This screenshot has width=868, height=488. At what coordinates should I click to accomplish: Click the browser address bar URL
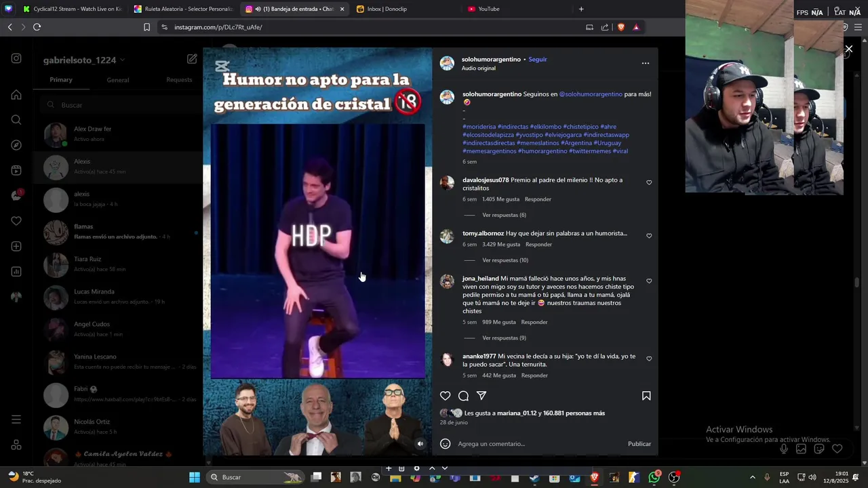coord(218,27)
